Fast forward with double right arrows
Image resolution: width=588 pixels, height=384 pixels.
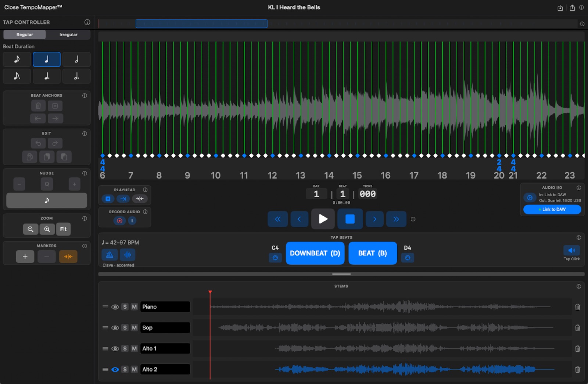pyautogui.click(x=396, y=219)
